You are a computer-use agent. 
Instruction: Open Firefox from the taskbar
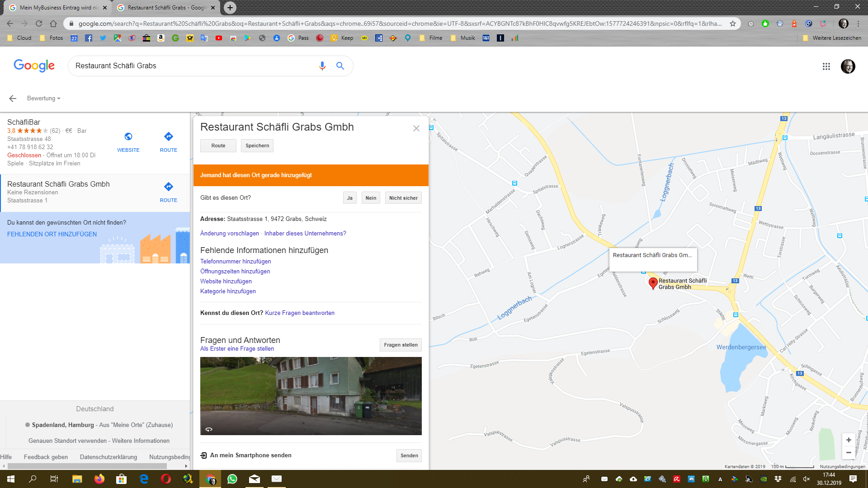pos(99,479)
